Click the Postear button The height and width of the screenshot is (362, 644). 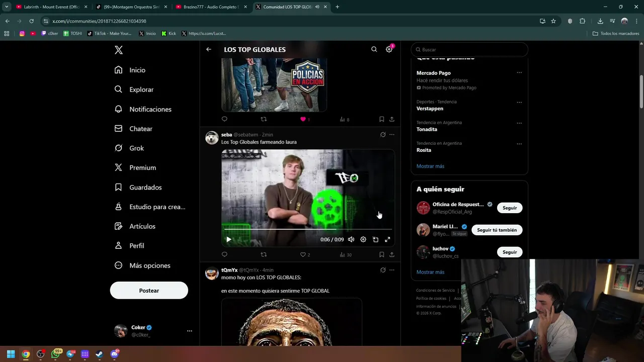[149, 291]
